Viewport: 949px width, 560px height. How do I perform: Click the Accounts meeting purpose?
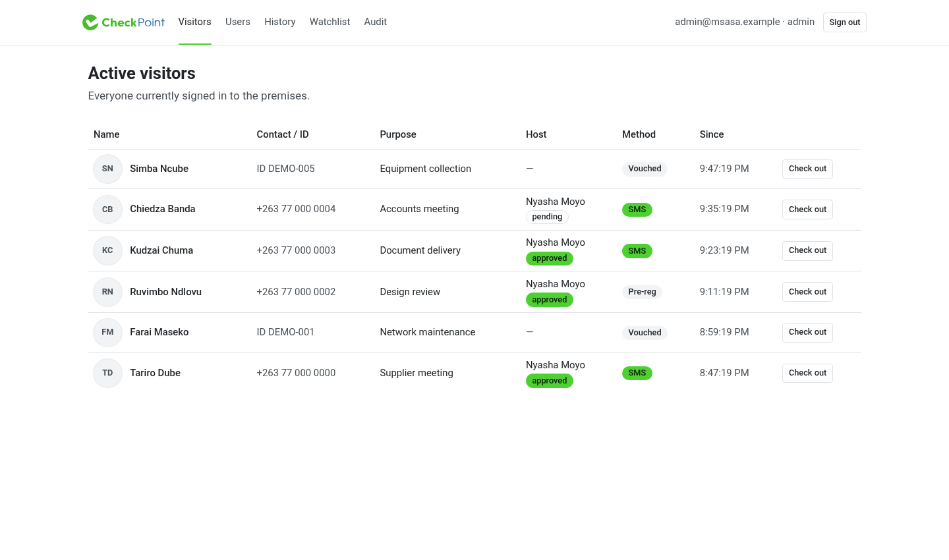click(419, 209)
